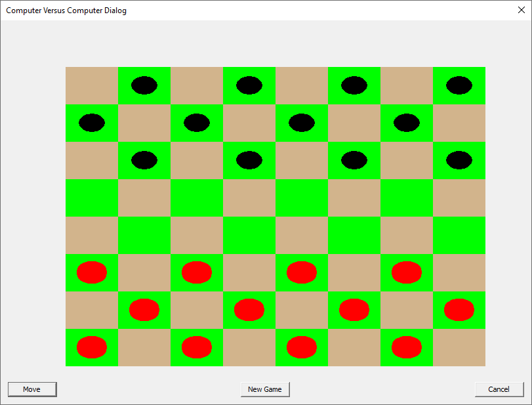Select the rightmost red piece in the seventh row
532x405 pixels.
459,310
